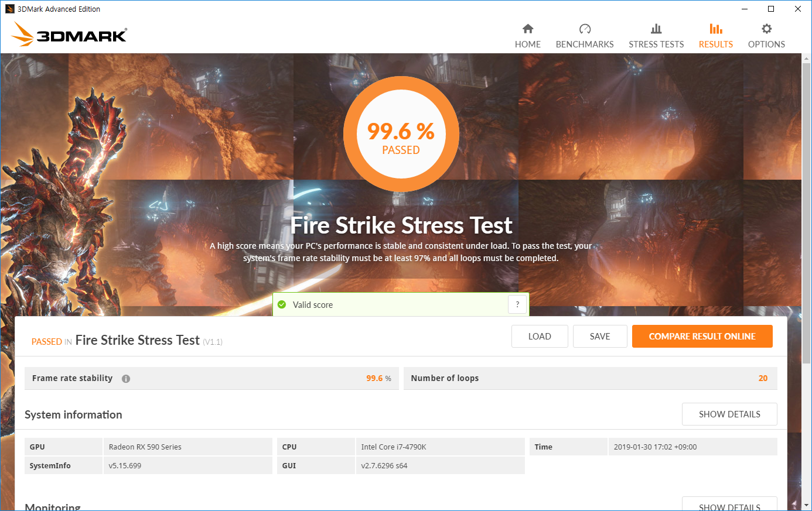812x511 pixels.
Task: Click the title bar 3DMark app icon
Action: coord(10,9)
